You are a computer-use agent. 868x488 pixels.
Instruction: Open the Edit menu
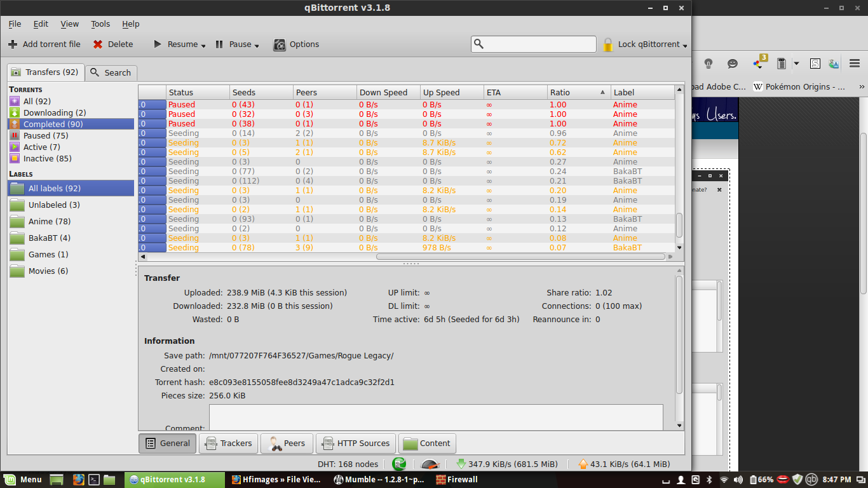(x=41, y=24)
